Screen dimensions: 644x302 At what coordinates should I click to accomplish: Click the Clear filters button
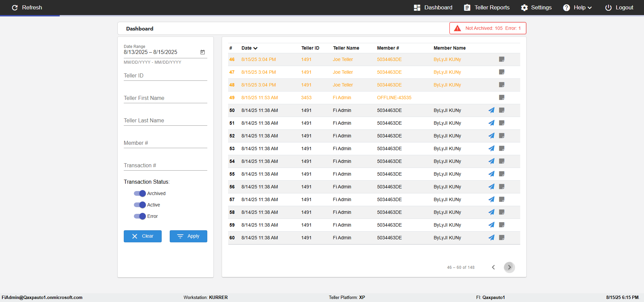click(143, 236)
